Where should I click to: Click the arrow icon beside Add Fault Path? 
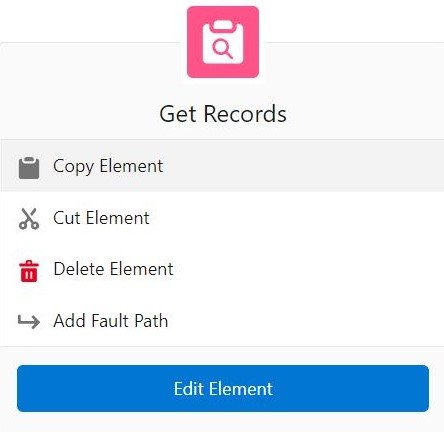[29, 321]
